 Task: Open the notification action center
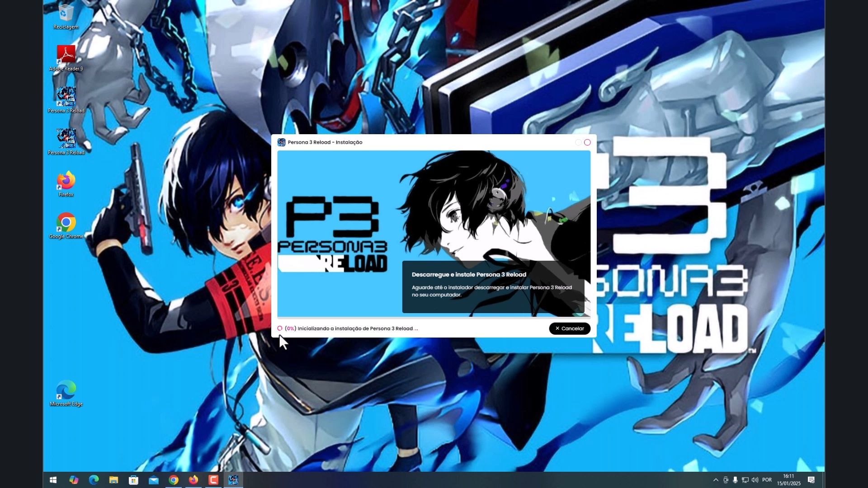pyautogui.click(x=811, y=480)
